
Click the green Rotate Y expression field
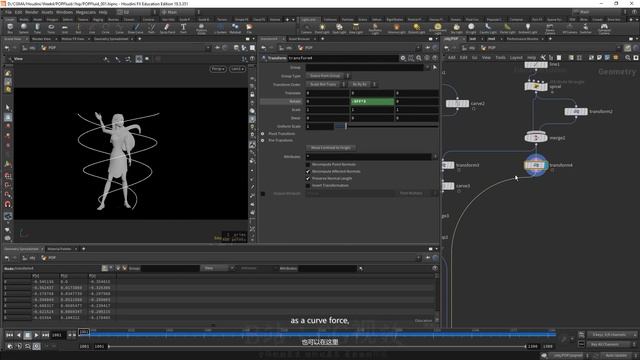coord(372,101)
